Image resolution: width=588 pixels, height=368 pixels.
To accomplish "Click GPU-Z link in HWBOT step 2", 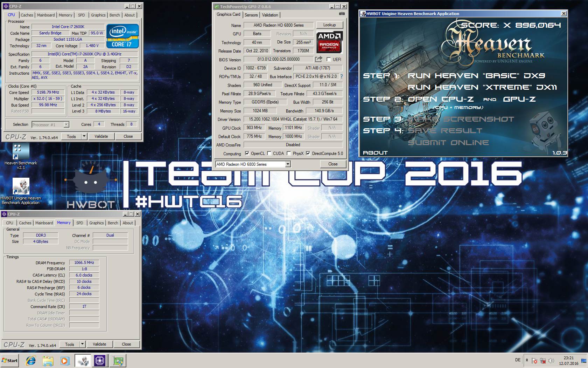I will (519, 99).
